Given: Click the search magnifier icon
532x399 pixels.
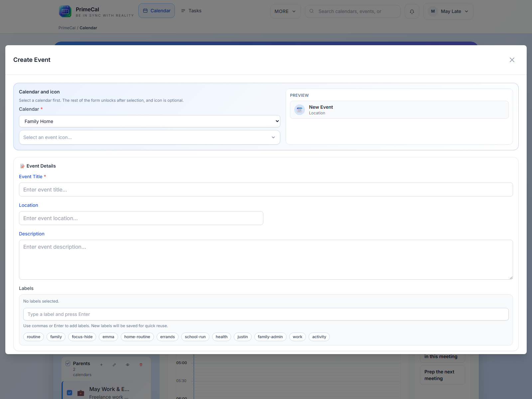Looking at the screenshot, I should (x=311, y=11).
